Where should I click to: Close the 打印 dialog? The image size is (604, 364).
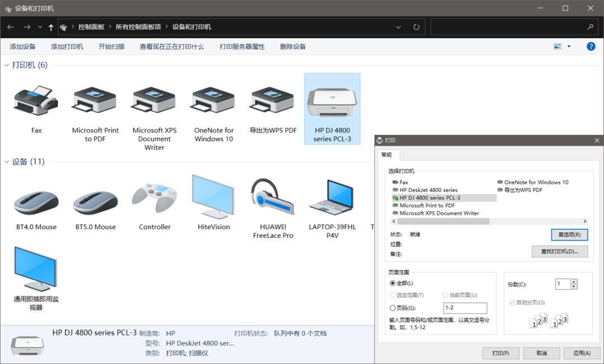[597, 140]
